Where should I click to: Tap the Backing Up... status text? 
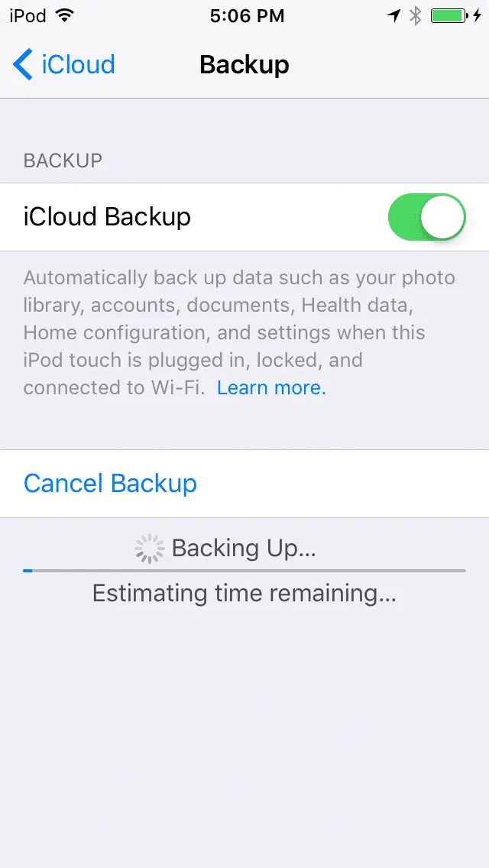point(244,549)
